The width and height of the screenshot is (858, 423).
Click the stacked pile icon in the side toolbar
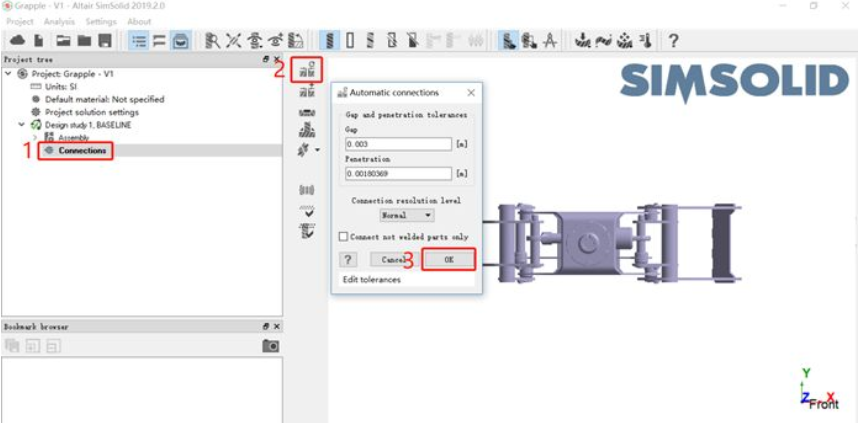(x=306, y=130)
